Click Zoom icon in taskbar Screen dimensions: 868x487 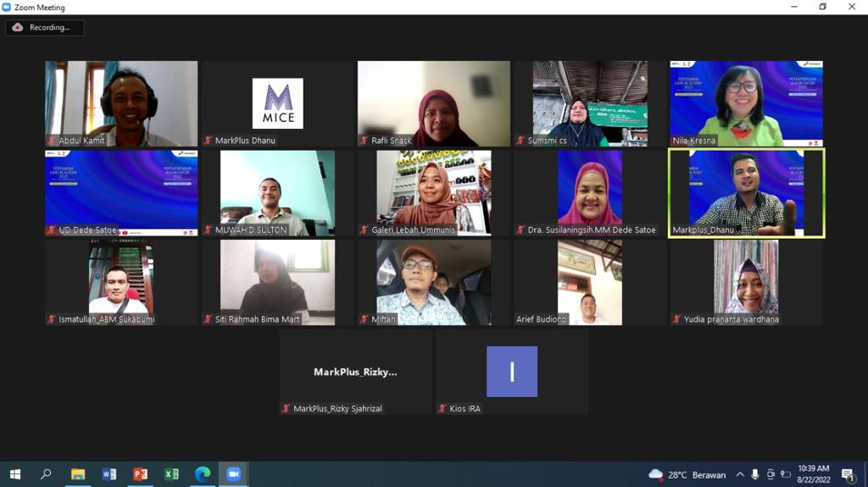click(234, 474)
